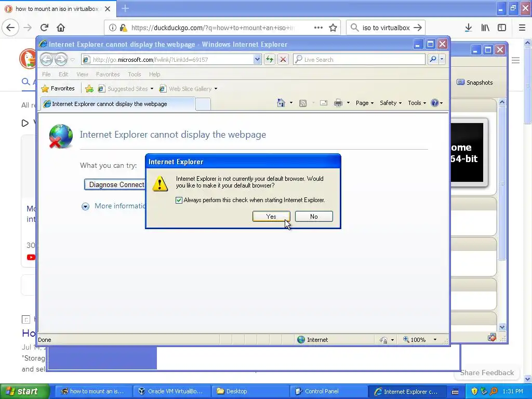Open the 100% zoom level control

[x=419, y=340]
